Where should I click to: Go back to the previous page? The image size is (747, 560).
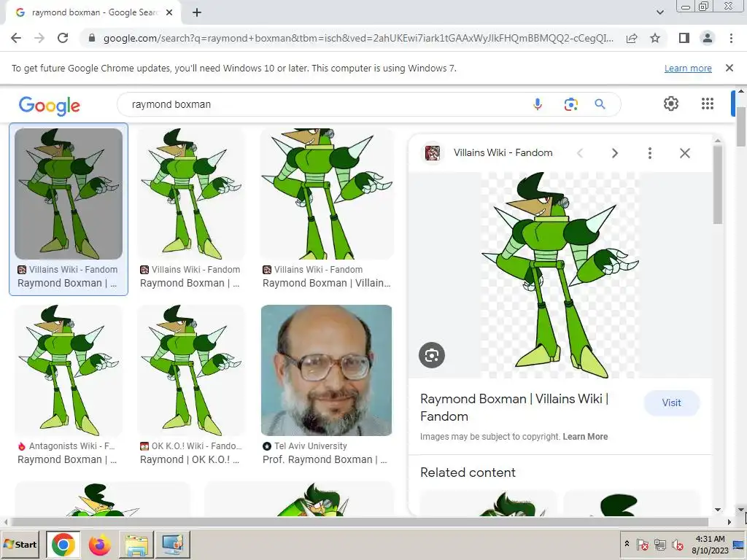pos(16,38)
